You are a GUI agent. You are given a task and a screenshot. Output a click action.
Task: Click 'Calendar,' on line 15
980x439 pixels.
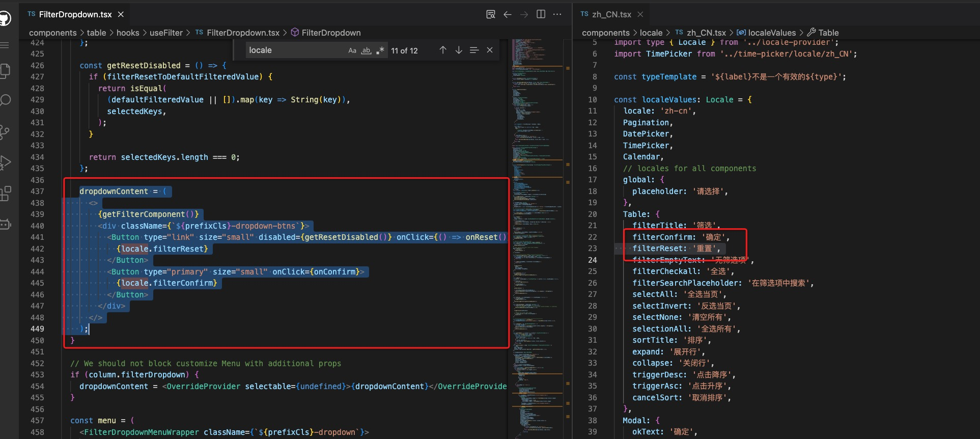click(x=643, y=157)
